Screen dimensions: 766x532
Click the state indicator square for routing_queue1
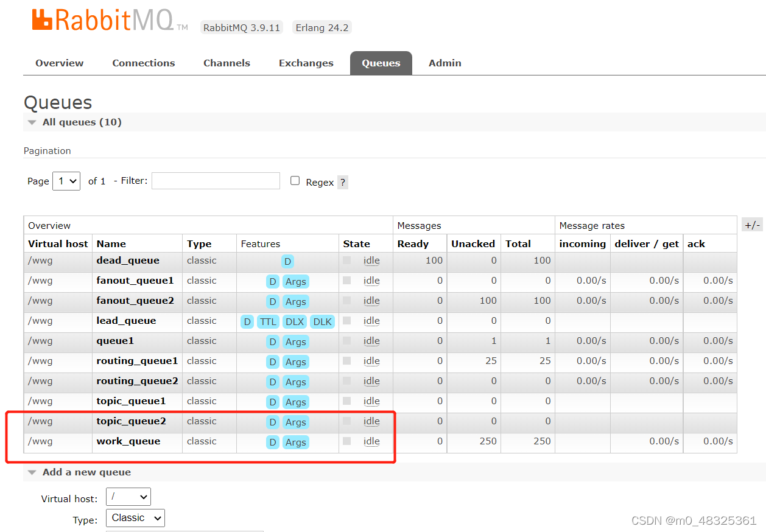[347, 360]
